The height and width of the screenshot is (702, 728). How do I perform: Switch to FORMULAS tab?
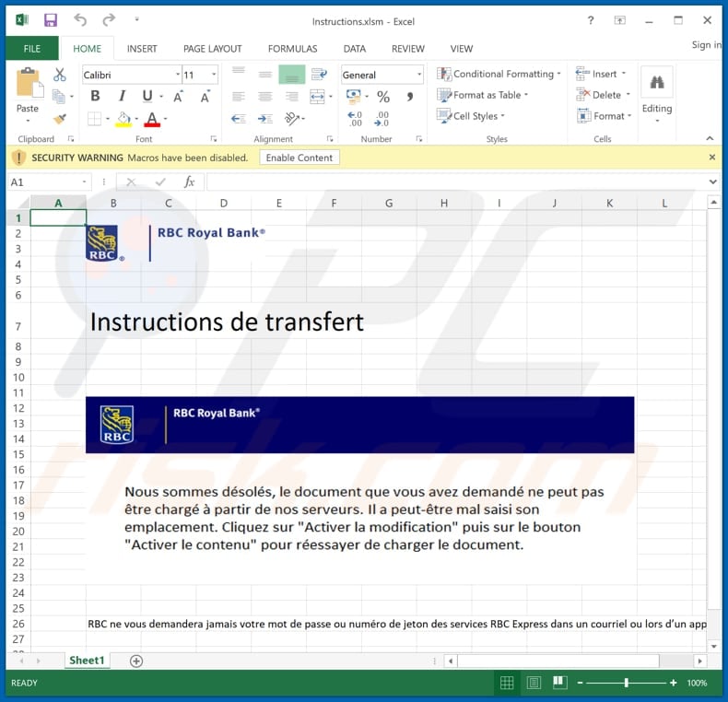pos(292,49)
